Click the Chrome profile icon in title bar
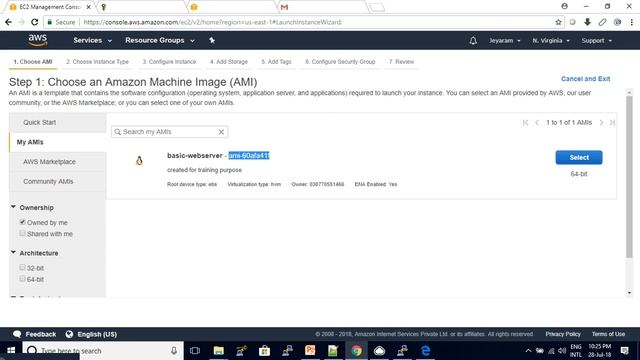 [564, 6]
